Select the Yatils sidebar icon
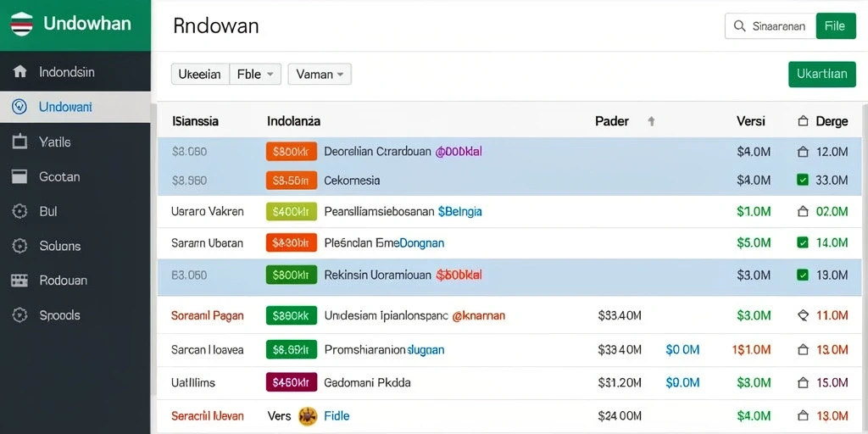This screenshot has height=434, width=868. coord(19,142)
